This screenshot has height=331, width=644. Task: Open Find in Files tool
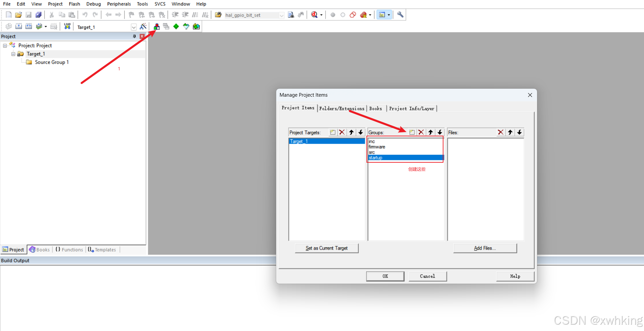[218, 15]
